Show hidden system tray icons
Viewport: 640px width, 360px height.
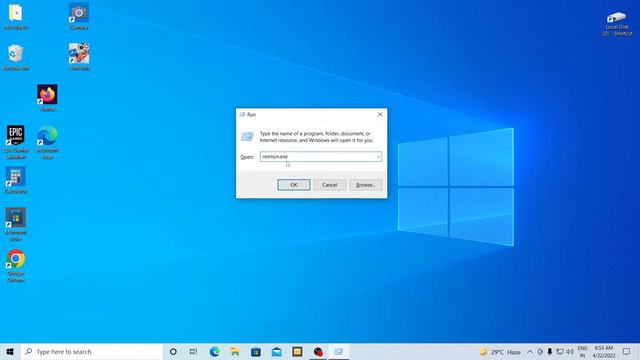530,351
